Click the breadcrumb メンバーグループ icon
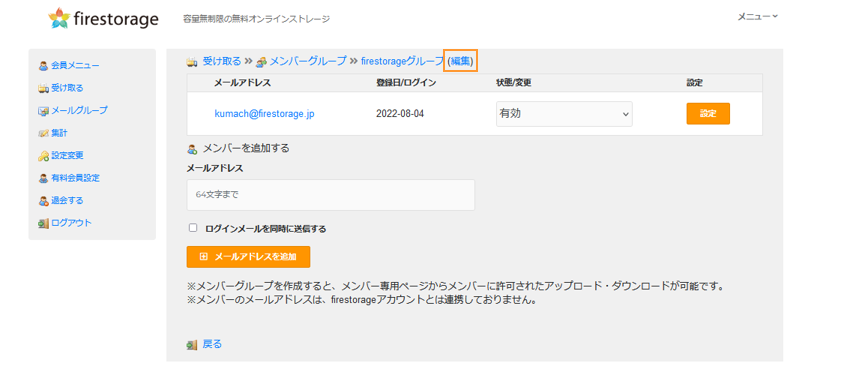The width and height of the screenshot is (846, 377). pyautogui.click(x=261, y=62)
